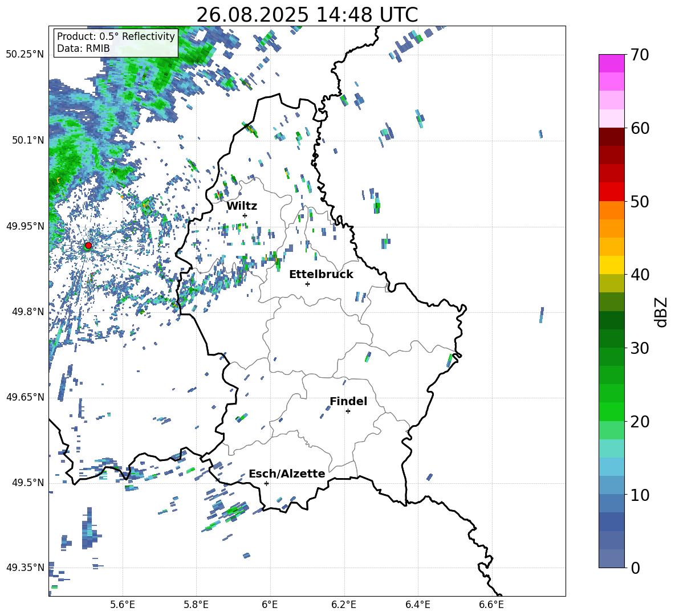Click the 49.65°N latitude label

coord(25,397)
